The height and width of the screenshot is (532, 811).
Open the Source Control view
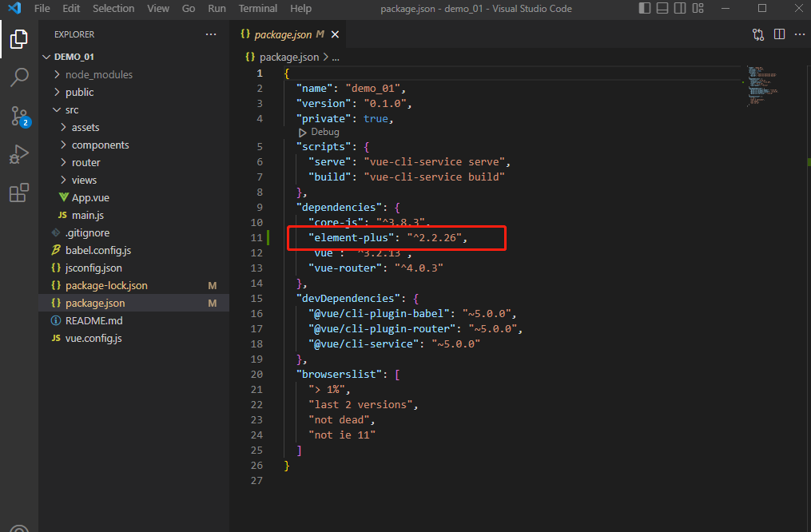click(x=19, y=116)
